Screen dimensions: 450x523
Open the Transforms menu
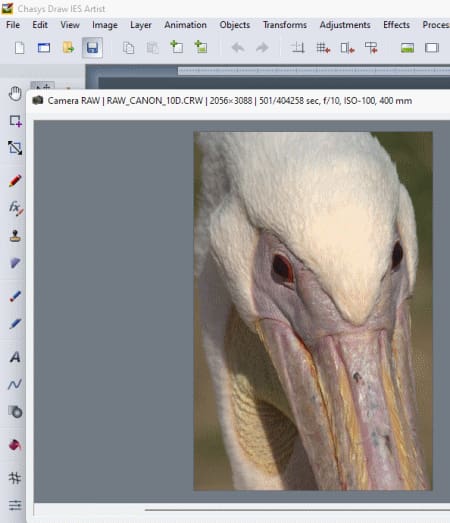tap(285, 25)
